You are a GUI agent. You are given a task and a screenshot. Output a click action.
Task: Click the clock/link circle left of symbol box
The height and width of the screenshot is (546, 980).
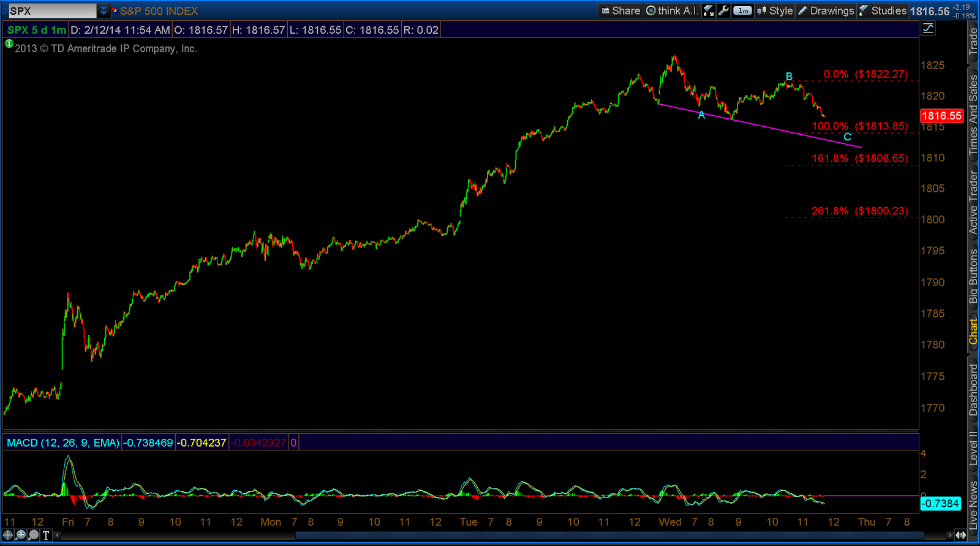click(x=4, y=10)
